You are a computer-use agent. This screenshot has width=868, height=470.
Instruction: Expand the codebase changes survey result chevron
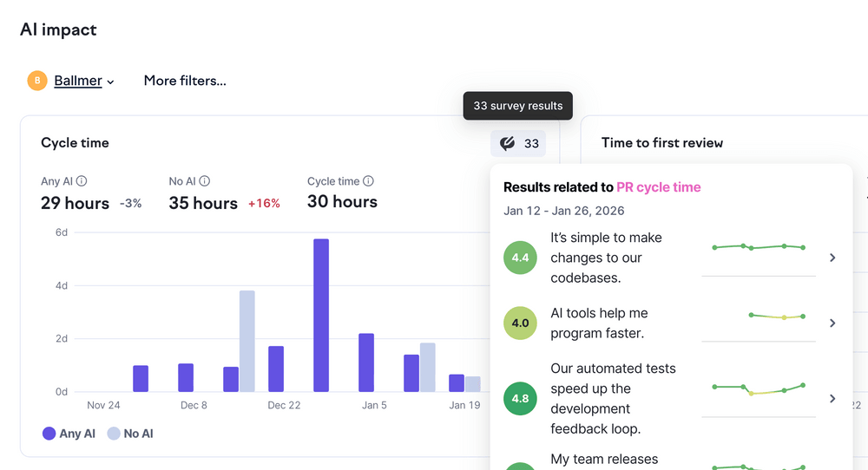tap(832, 258)
